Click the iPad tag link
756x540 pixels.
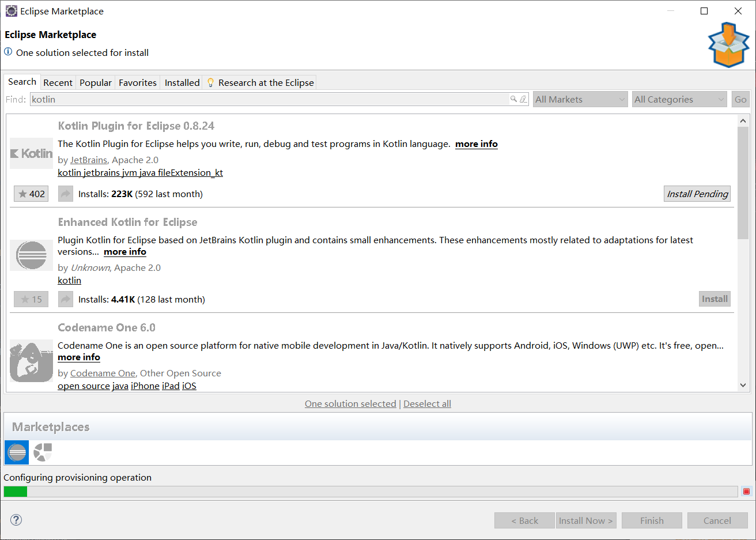(x=171, y=386)
